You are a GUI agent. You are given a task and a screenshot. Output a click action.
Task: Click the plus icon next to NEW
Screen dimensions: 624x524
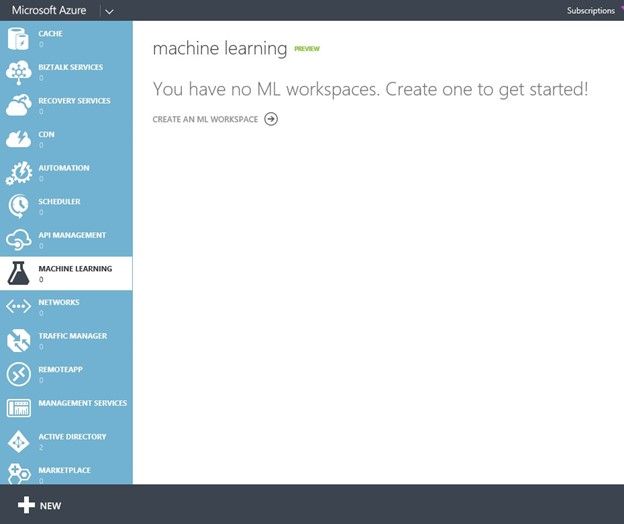26,505
